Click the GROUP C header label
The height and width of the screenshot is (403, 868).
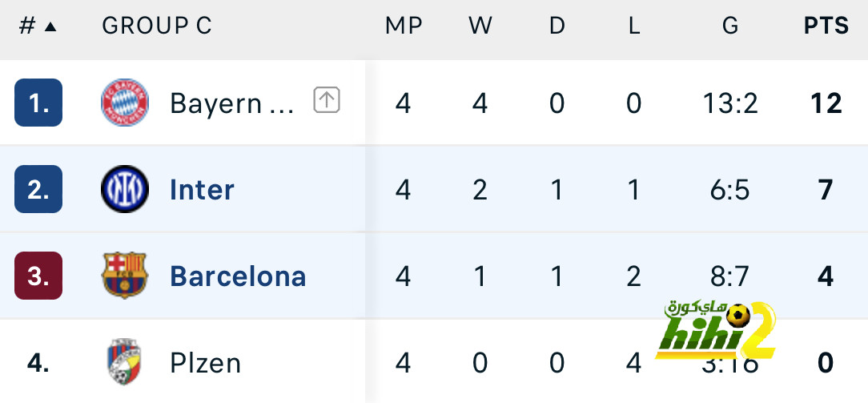157,26
